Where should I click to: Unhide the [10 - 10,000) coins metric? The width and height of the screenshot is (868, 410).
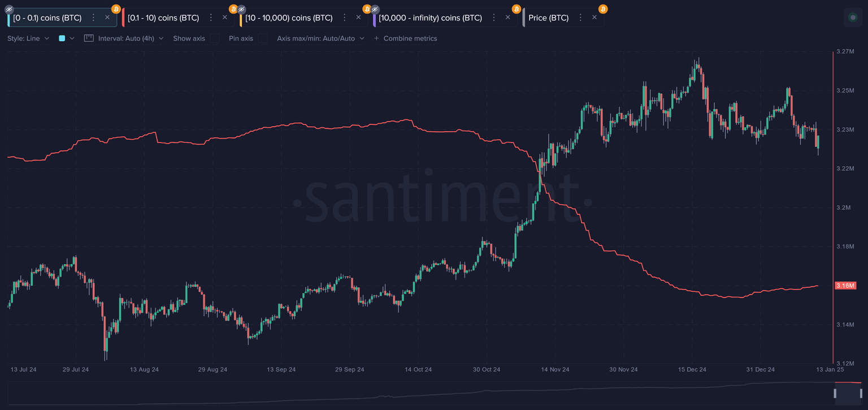(241, 9)
